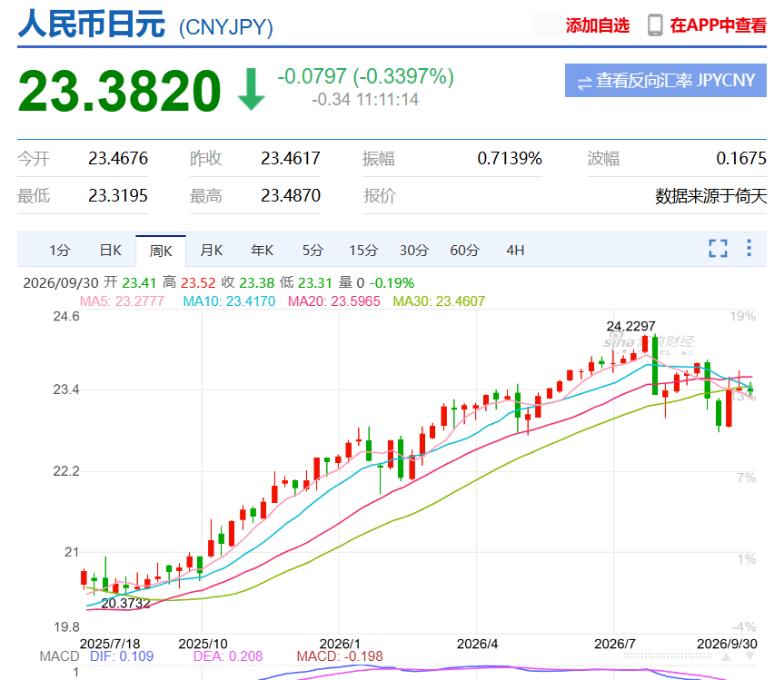The width and height of the screenshot is (784, 680).
Task: Open the chart in fullscreen mode
Action: pyautogui.click(x=718, y=249)
